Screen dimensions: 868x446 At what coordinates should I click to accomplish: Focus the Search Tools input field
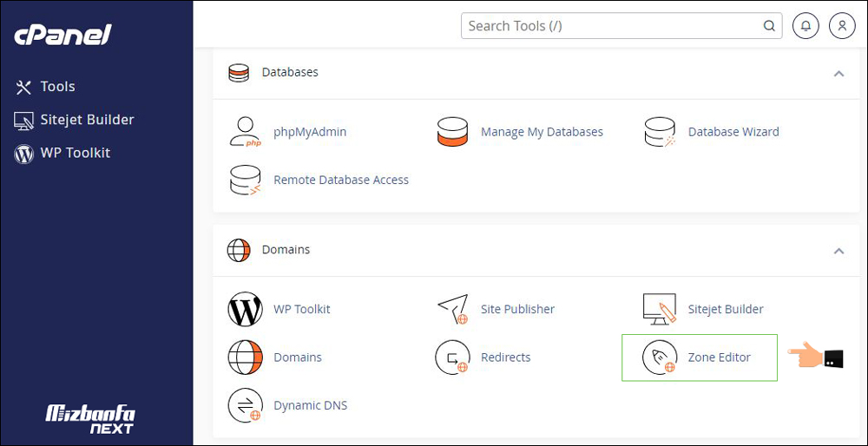coord(621,25)
